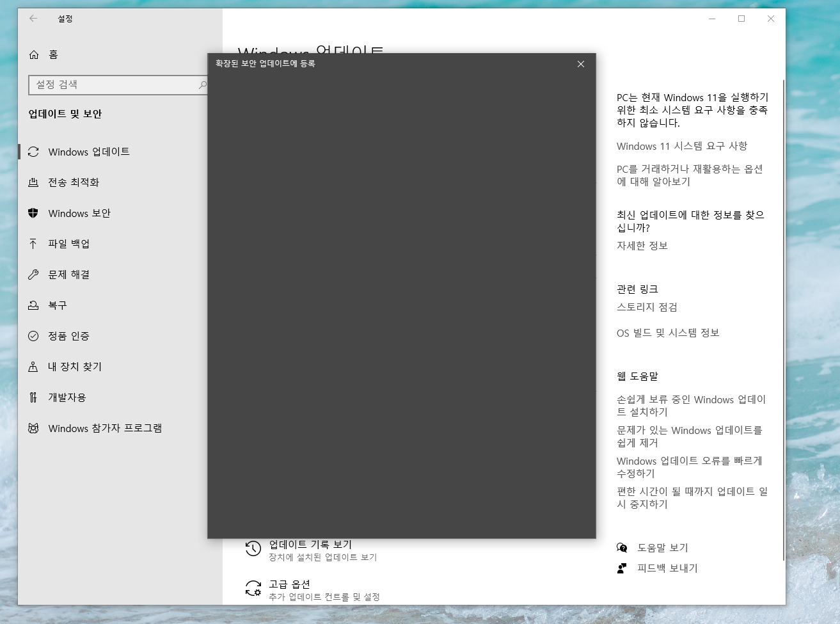Click the 업데이트 및 보안 section heading
The width and height of the screenshot is (840, 624).
[x=65, y=114]
